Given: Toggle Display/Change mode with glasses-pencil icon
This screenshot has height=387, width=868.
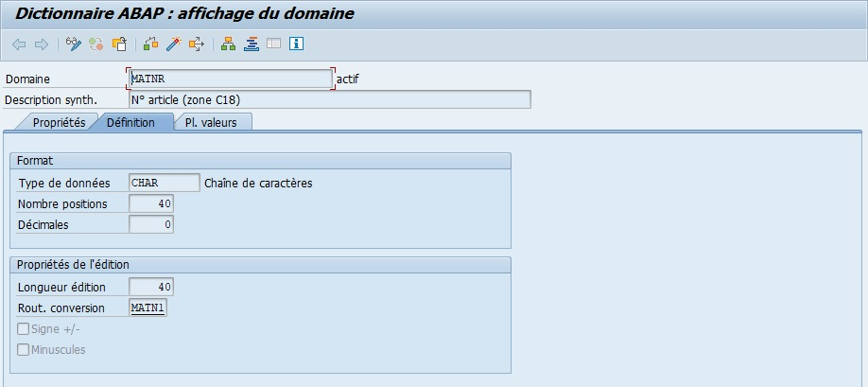Looking at the screenshot, I should tap(74, 44).
